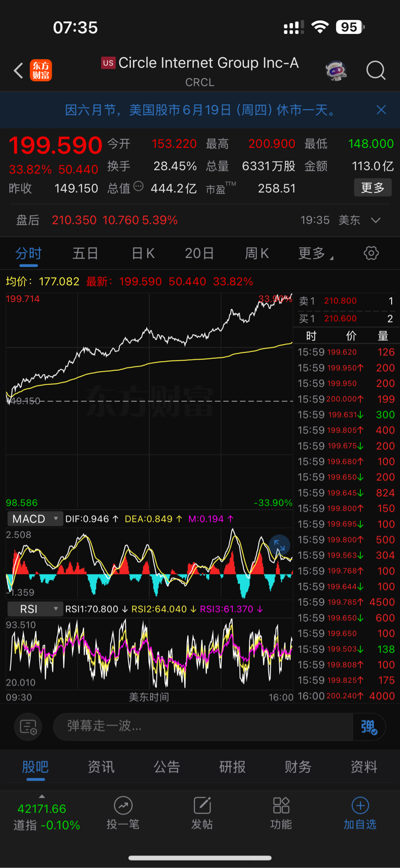Image resolution: width=400 pixels, height=868 pixels.
Task: Tap the battery indicator showing 95
Action: coord(350,27)
